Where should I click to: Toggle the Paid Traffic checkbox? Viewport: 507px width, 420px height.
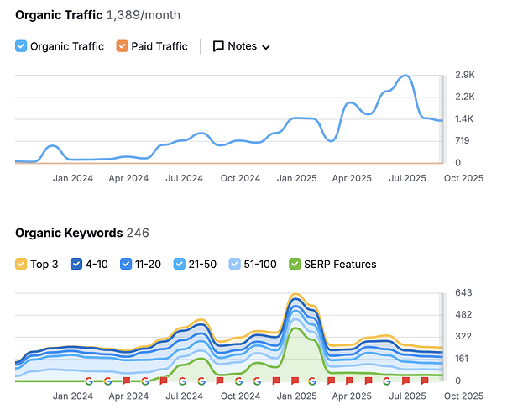(122, 46)
